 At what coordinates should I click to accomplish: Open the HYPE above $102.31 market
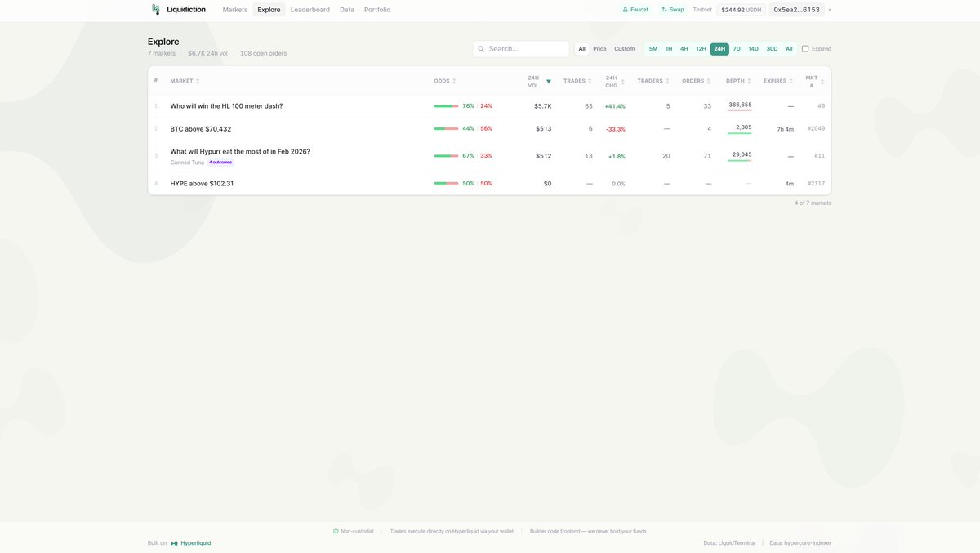click(202, 184)
